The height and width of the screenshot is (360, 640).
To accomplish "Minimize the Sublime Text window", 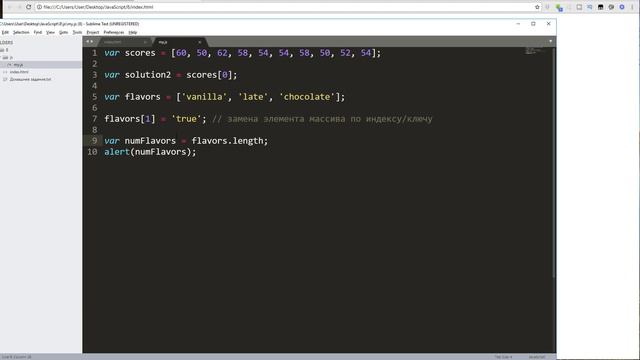I will point(518,24).
